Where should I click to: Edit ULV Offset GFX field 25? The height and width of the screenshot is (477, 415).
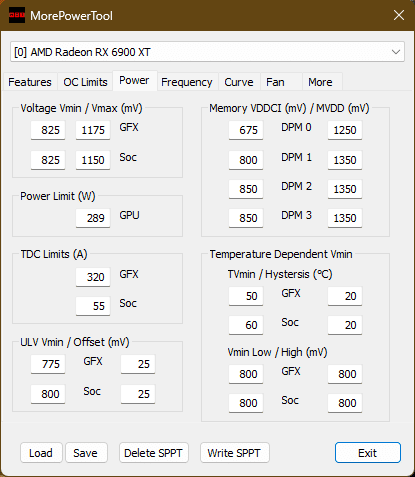pos(138,364)
